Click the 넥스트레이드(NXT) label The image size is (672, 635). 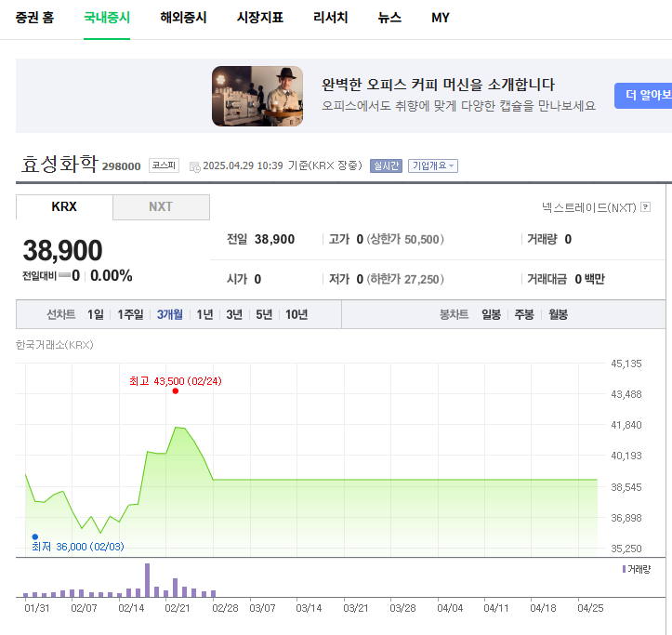click(x=589, y=207)
